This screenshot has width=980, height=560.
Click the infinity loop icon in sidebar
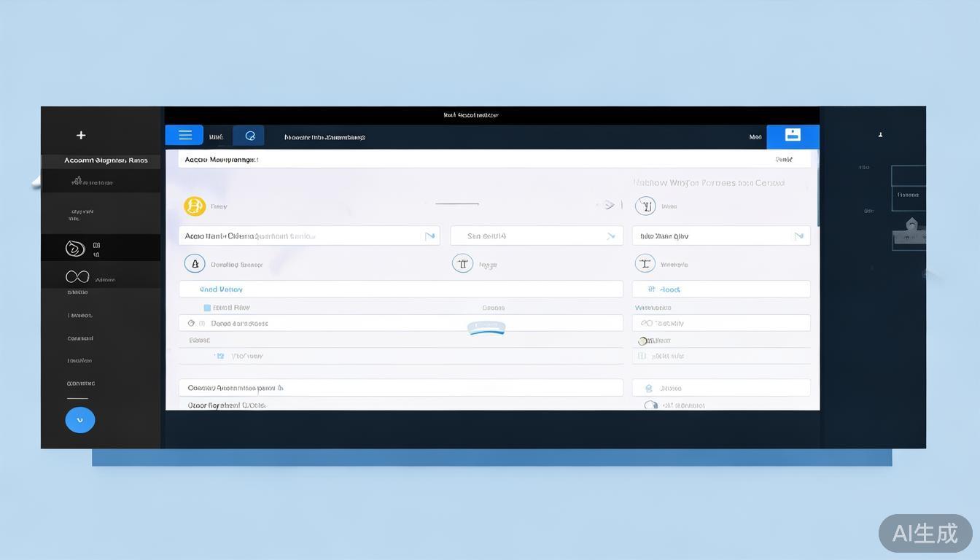pos(77,277)
